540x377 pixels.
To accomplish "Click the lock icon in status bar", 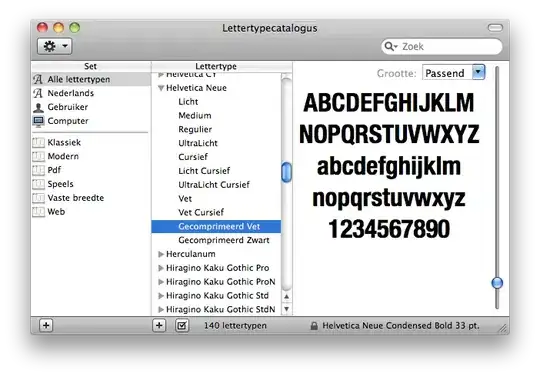I will point(314,326).
